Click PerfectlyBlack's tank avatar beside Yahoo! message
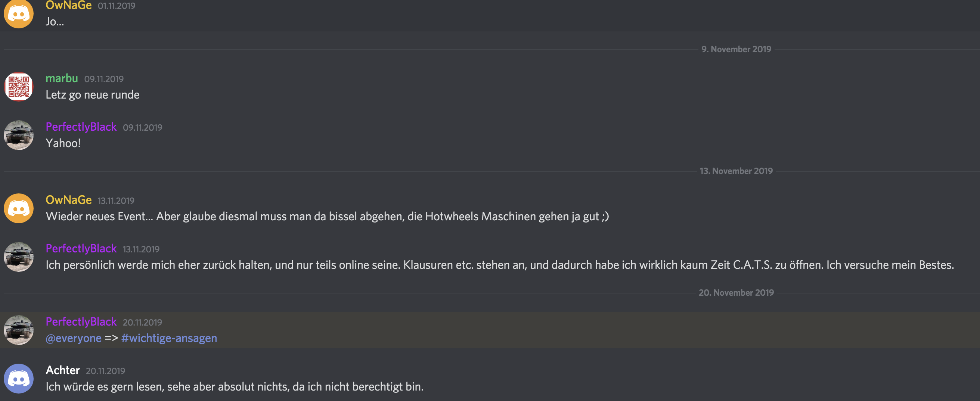This screenshot has width=980, height=401. [x=19, y=135]
